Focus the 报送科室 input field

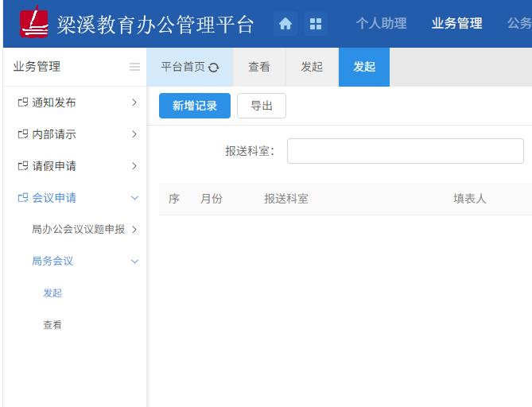pos(406,151)
